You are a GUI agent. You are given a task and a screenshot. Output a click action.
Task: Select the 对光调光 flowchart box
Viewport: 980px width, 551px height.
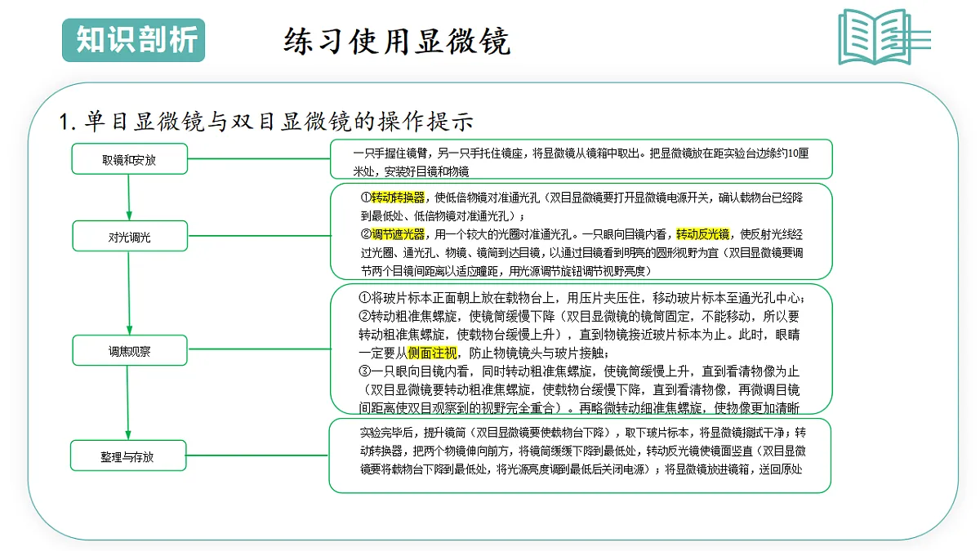pos(129,238)
